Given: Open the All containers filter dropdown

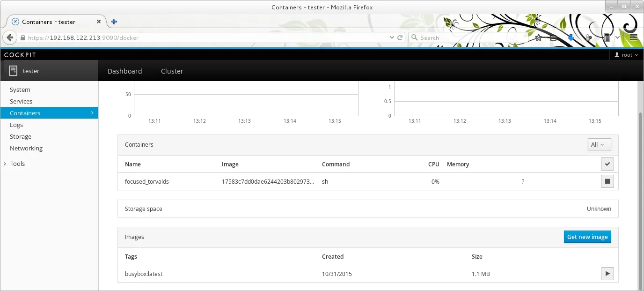Looking at the screenshot, I should click(x=599, y=144).
